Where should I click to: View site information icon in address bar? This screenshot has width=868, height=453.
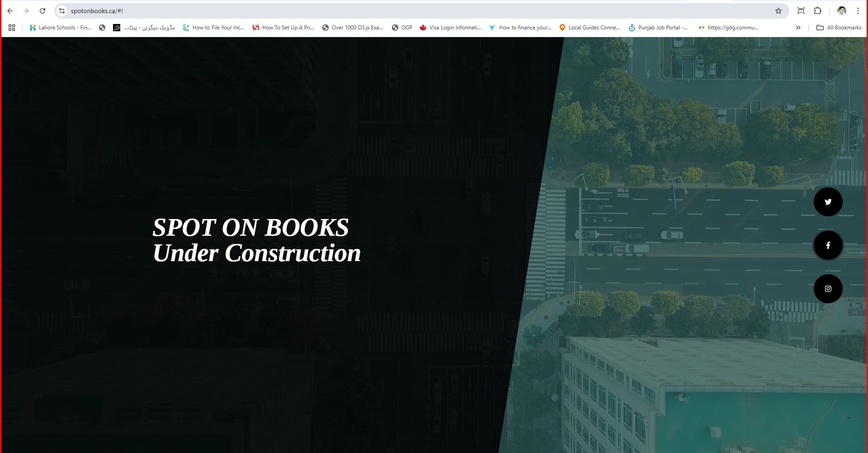click(62, 11)
